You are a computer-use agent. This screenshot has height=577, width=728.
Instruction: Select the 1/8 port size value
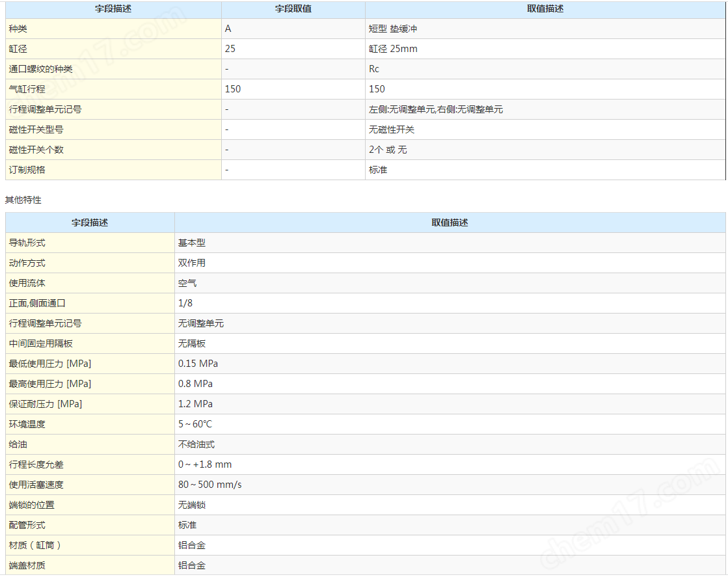[x=185, y=304]
